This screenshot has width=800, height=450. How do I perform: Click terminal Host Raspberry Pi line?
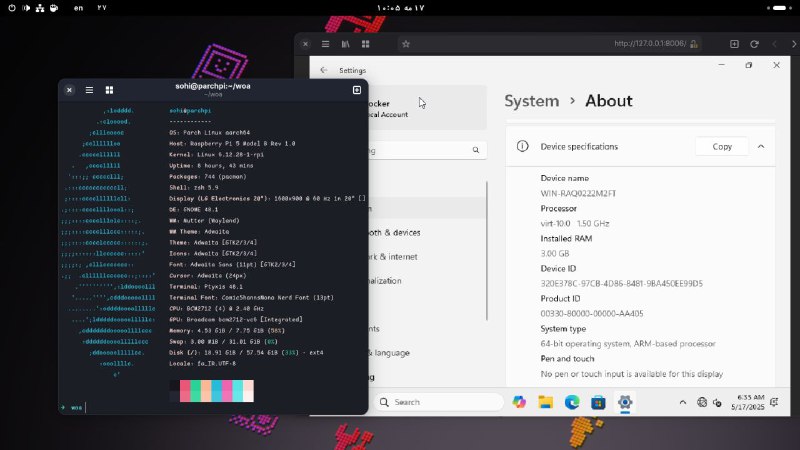click(232, 143)
